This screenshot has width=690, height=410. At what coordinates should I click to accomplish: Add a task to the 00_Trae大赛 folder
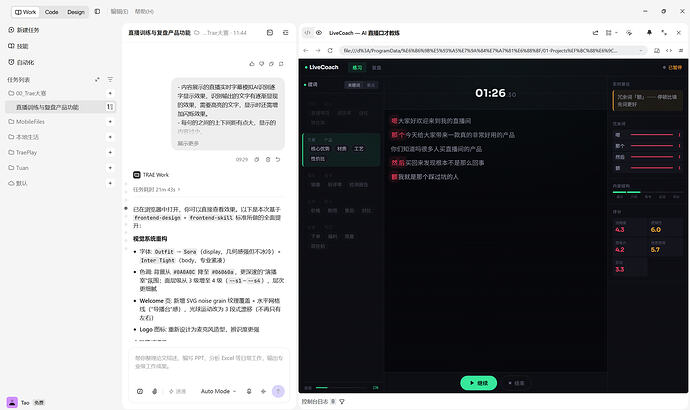(x=110, y=93)
